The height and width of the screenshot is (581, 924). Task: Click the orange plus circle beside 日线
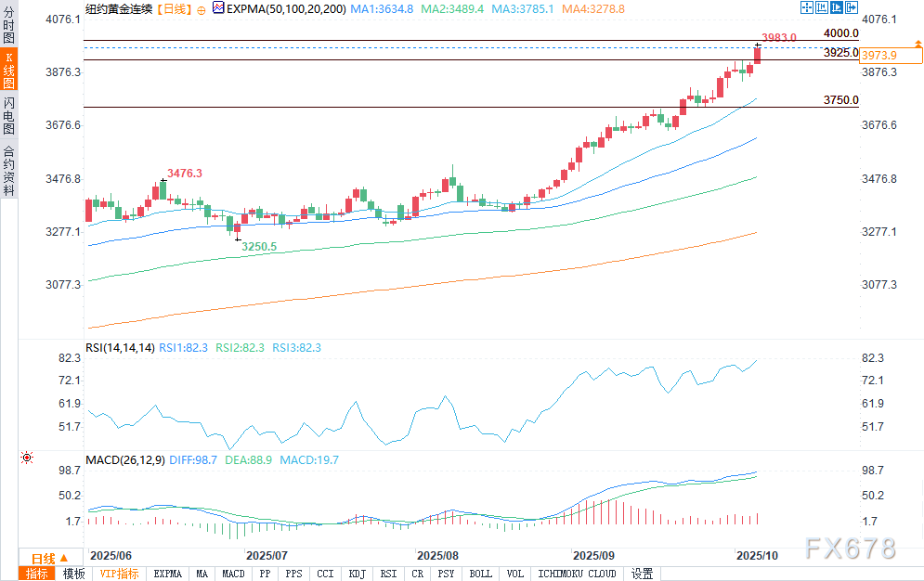[202, 9]
